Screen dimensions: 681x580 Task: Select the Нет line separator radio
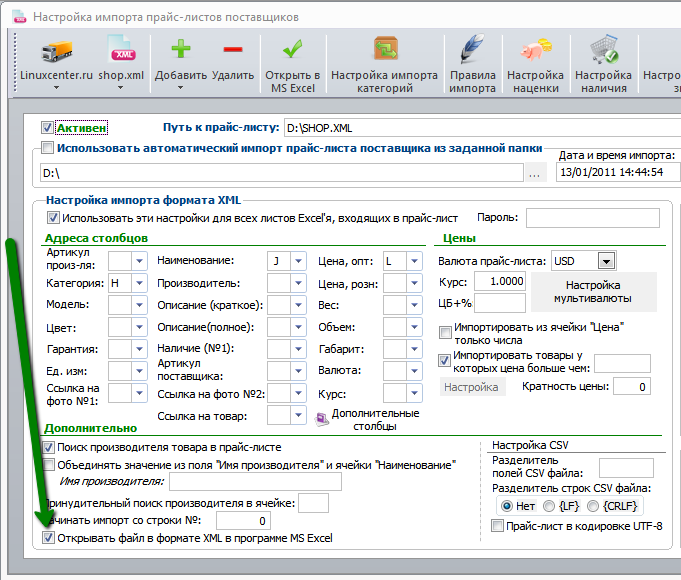pos(506,506)
